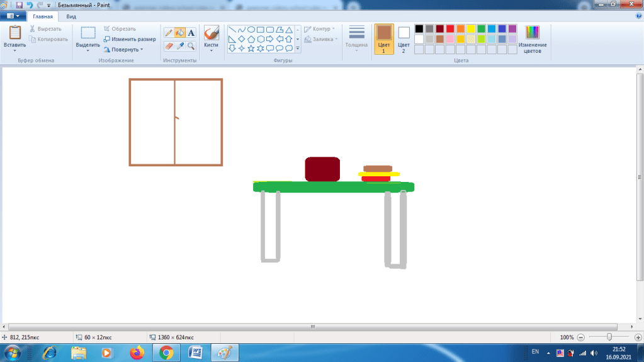Select the Magnifier tool

point(191,46)
